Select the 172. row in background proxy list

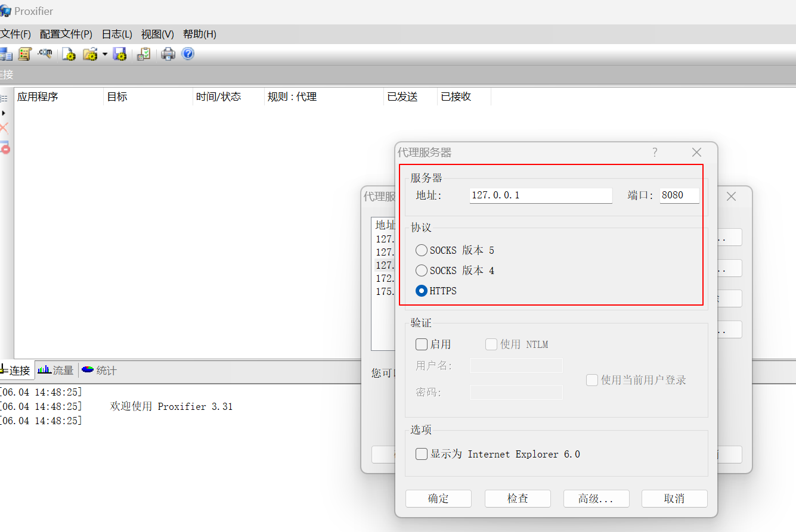pos(385,278)
